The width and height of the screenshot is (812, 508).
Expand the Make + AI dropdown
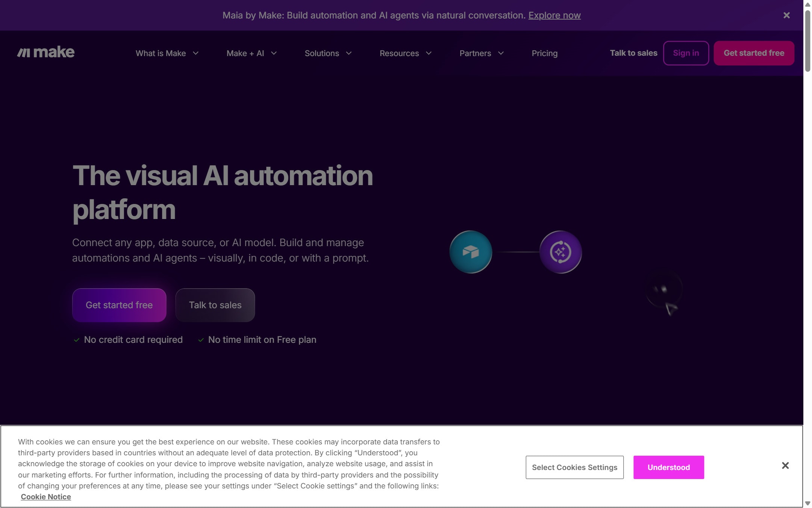coord(251,53)
